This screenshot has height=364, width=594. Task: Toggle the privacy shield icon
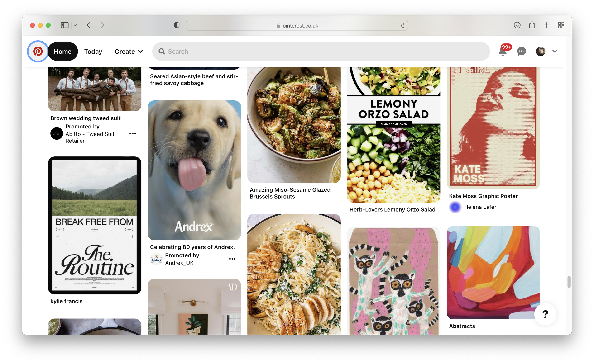tap(177, 25)
